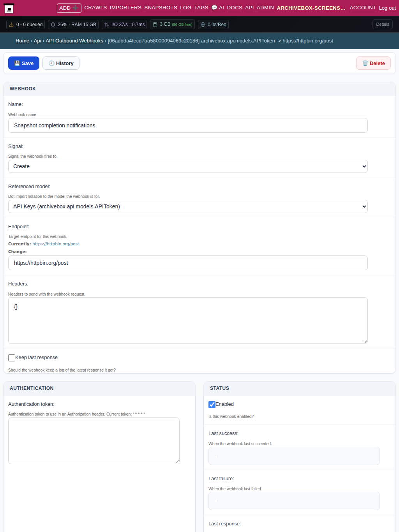
Task: Open the current endpoint httpbin.org/post link
Action: pos(56,244)
